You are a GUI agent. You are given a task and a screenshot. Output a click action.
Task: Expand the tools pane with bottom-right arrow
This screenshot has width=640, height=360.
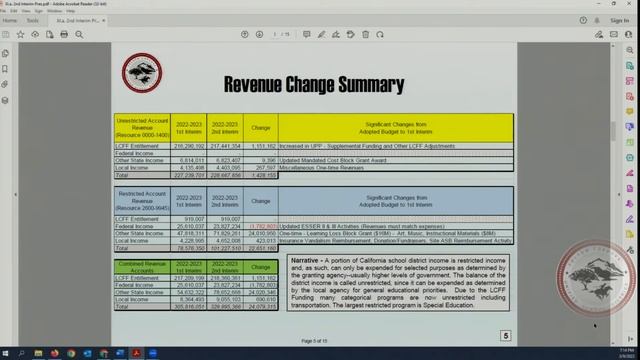[631, 339]
